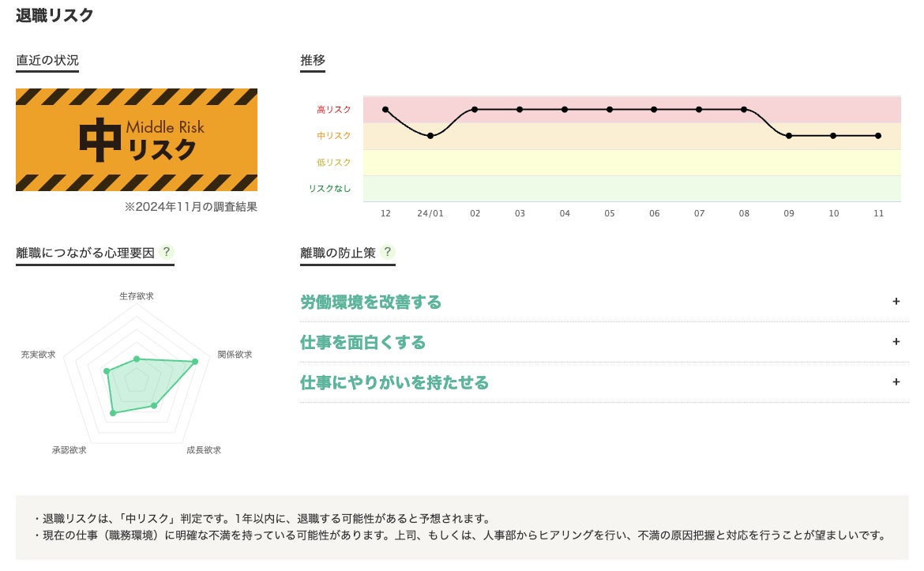Click the 推移 section heading
Screen dimensions: 924x571
click(x=313, y=60)
